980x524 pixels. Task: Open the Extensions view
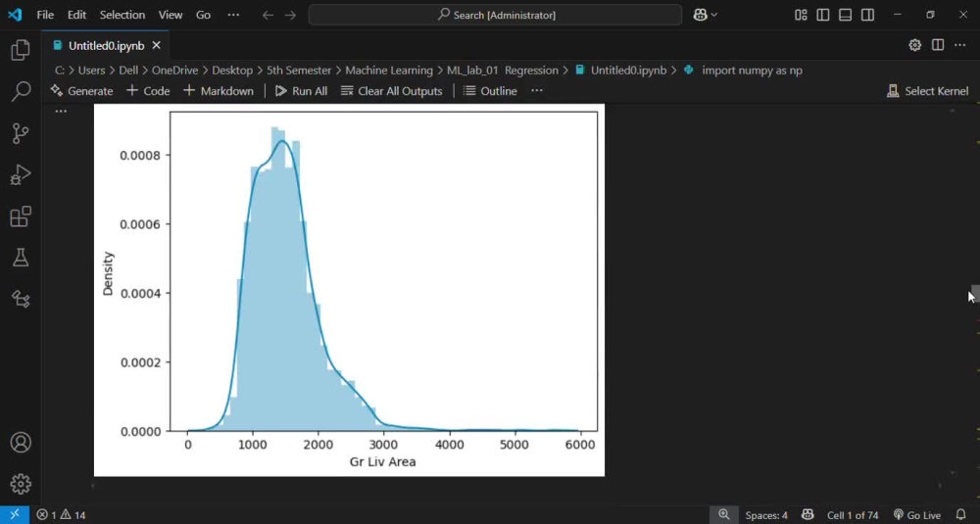pos(21,216)
